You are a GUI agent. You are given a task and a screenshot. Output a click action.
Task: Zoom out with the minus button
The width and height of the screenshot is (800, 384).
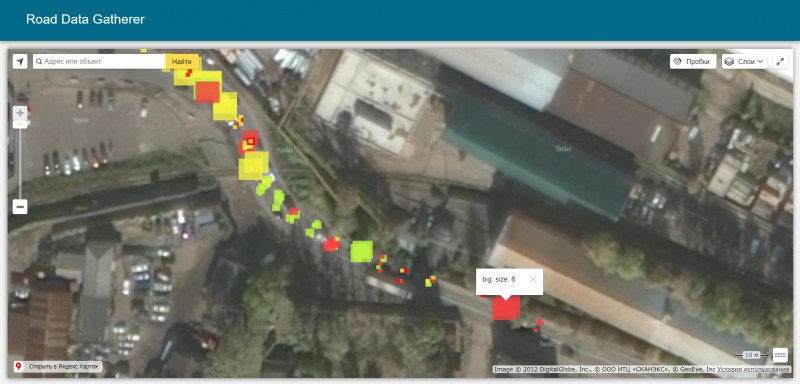pos(20,207)
